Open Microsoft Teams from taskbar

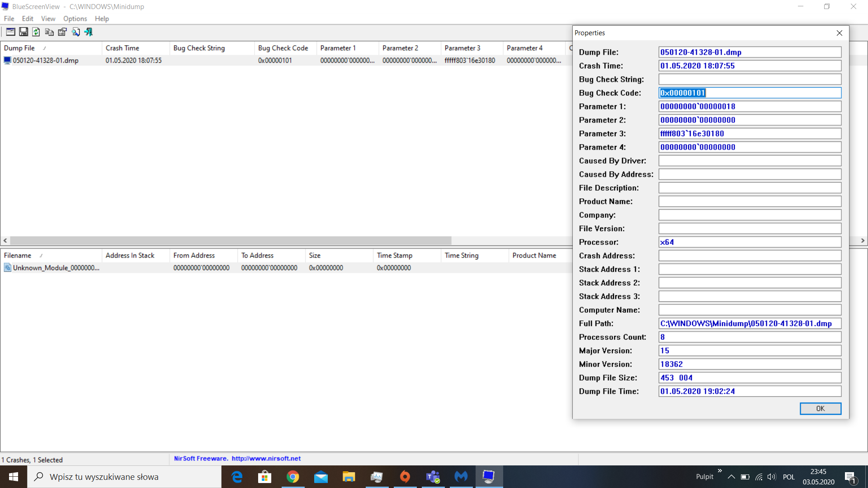pyautogui.click(x=433, y=477)
